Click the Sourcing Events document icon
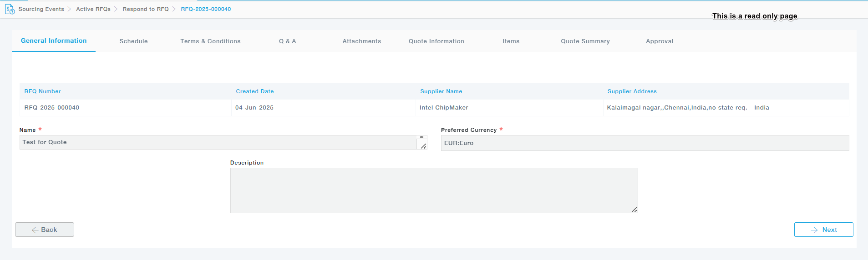The image size is (868, 260). point(10,9)
